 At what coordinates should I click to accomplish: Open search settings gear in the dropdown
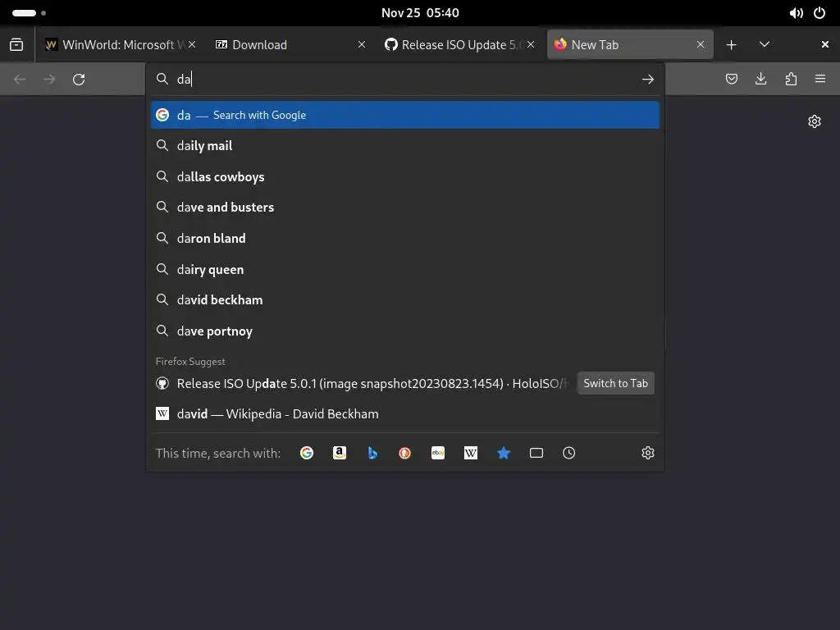pos(648,453)
